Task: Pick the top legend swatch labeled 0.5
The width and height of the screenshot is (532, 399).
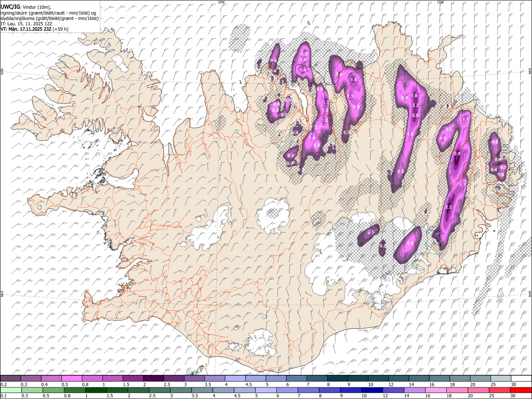Action: [x=71, y=379]
